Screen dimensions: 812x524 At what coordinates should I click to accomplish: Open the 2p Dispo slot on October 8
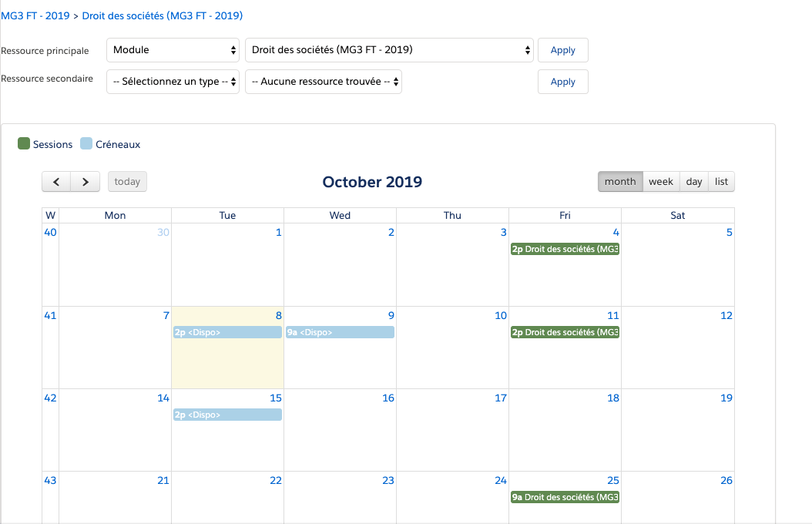click(x=227, y=332)
